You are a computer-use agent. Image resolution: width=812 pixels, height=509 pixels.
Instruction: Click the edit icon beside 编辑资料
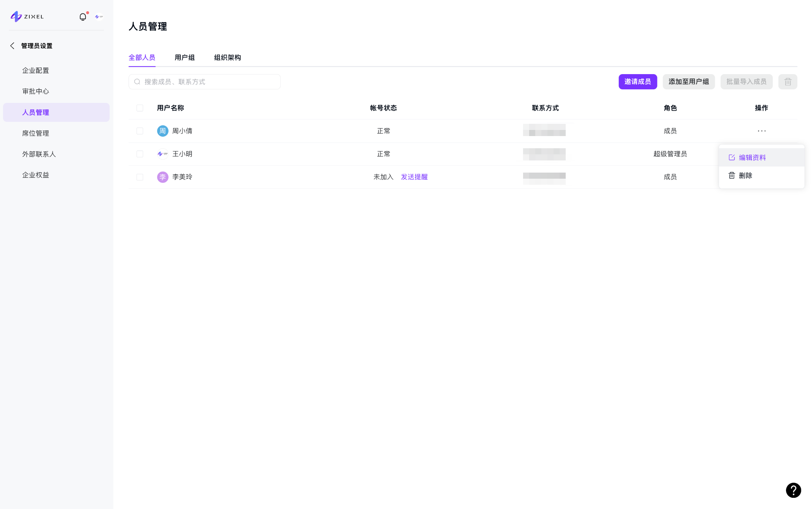(x=732, y=157)
